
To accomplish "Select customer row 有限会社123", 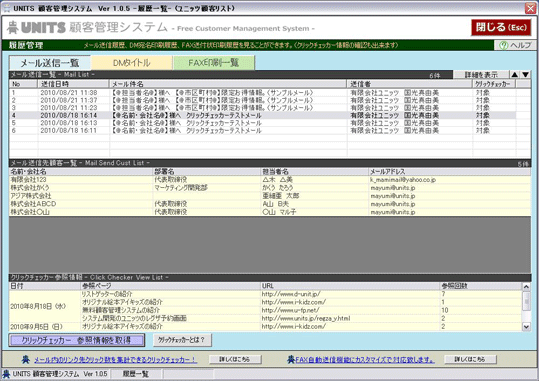I will click(x=270, y=179).
